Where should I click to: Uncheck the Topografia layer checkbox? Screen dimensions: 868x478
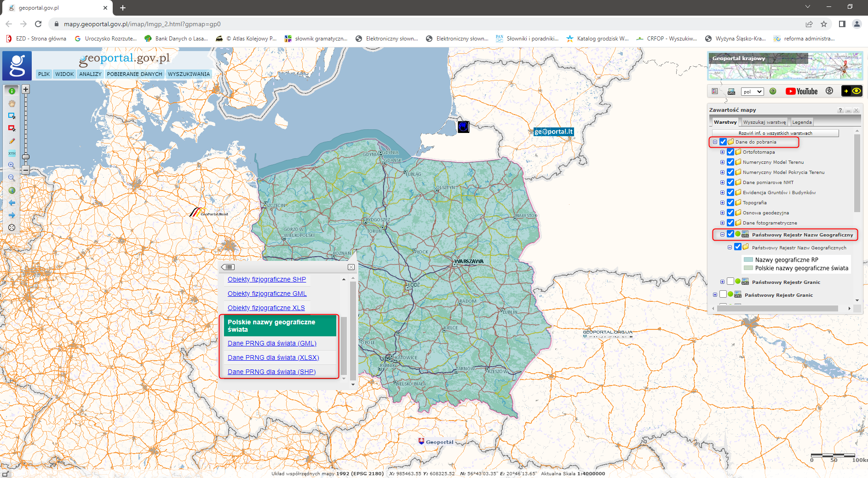point(730,202)
